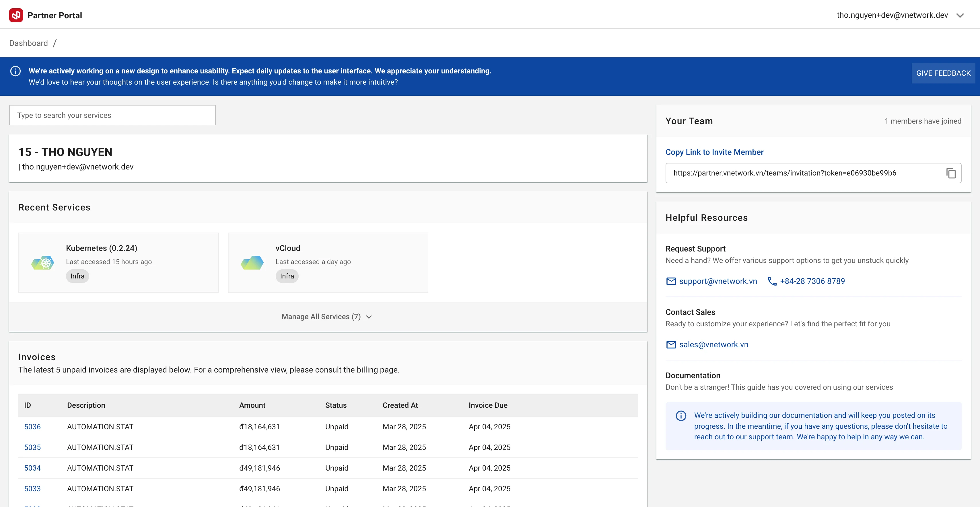Select amount of invoice 5034
This screenshot has width=980, height=507.
[x=259, y=468]
